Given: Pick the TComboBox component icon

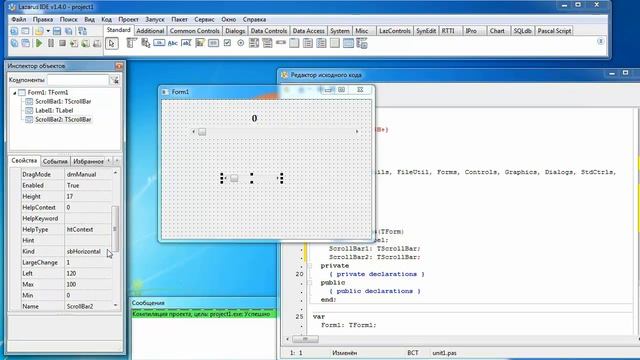Looking at the screenshot, I should (267, 43).
